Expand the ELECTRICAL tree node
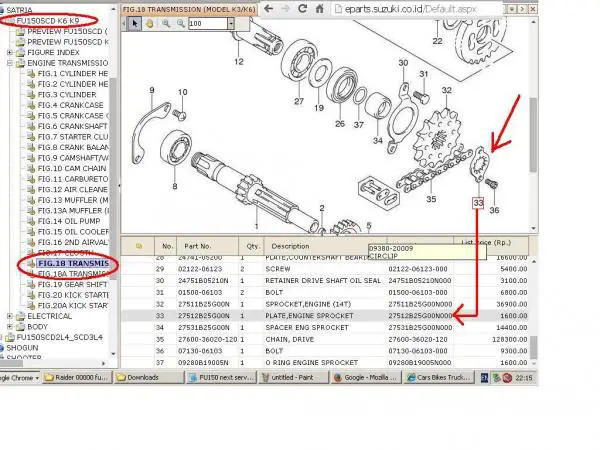Viewport: 600px width, 450px height. click(10, 316)
